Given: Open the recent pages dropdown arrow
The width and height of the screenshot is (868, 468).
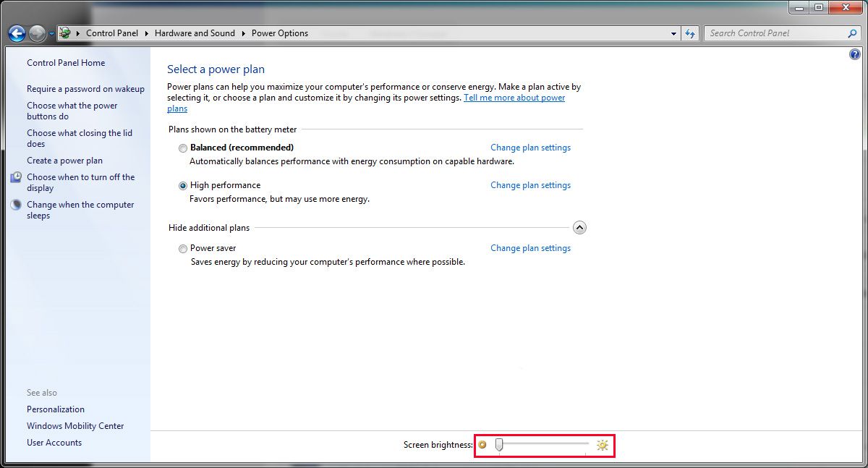Looking at the screenshot, I should coord(52,33).
